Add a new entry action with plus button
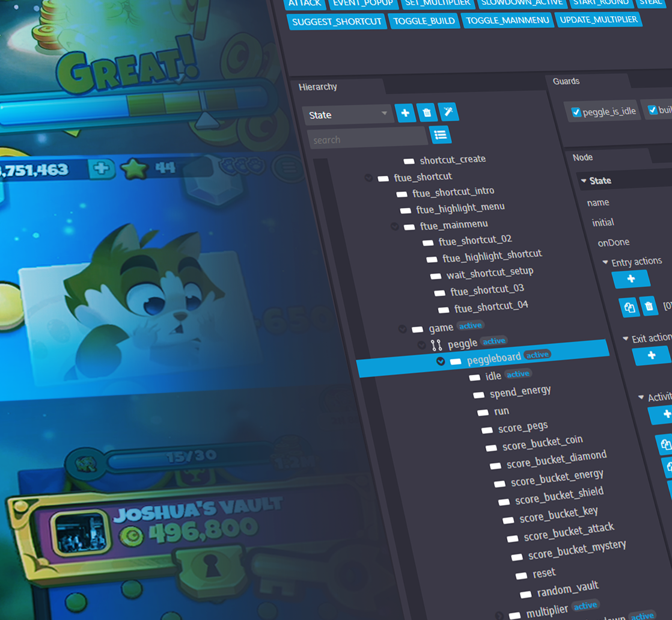The height and width of the screenshot is (620, 672). pyautogui.click(x=631, y=279)
